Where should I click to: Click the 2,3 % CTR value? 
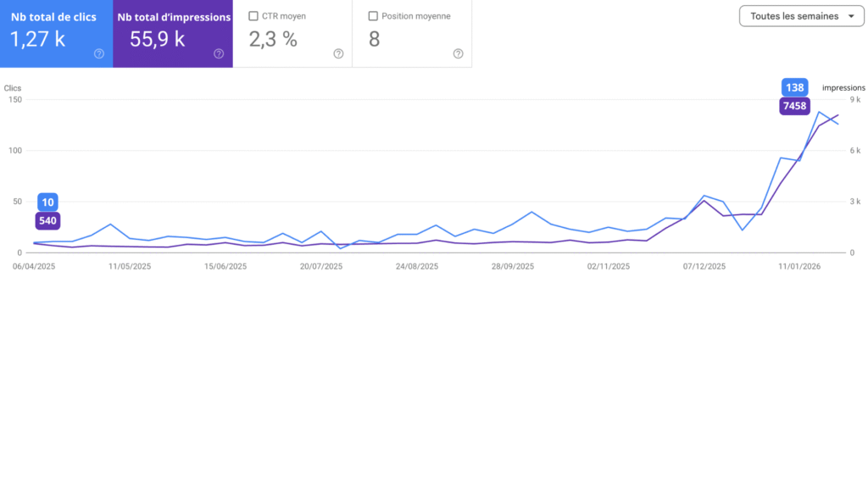[x=273, y=38]
